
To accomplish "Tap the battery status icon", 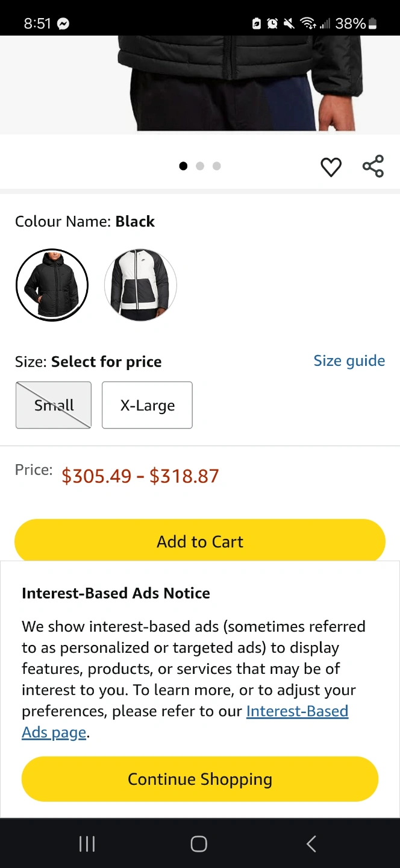I will 373,24.
